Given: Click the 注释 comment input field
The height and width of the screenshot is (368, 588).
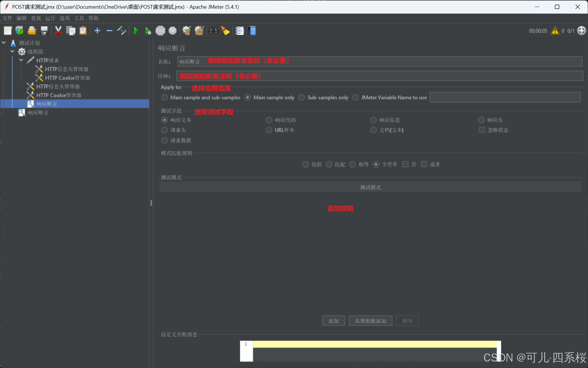Looking at the screenshot, I should (379, 76).
